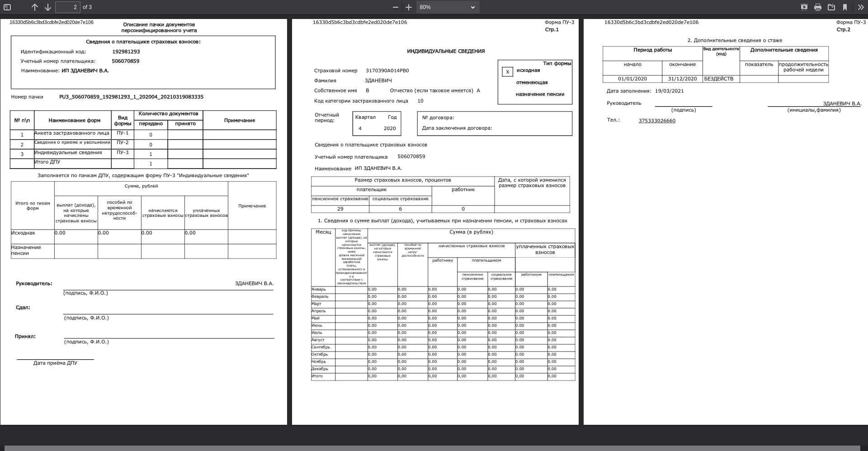Image resolution: width=868 pixels, height=451 pixels.
Task: Click the 'Месяц' column header
Action: pos(323,232)
